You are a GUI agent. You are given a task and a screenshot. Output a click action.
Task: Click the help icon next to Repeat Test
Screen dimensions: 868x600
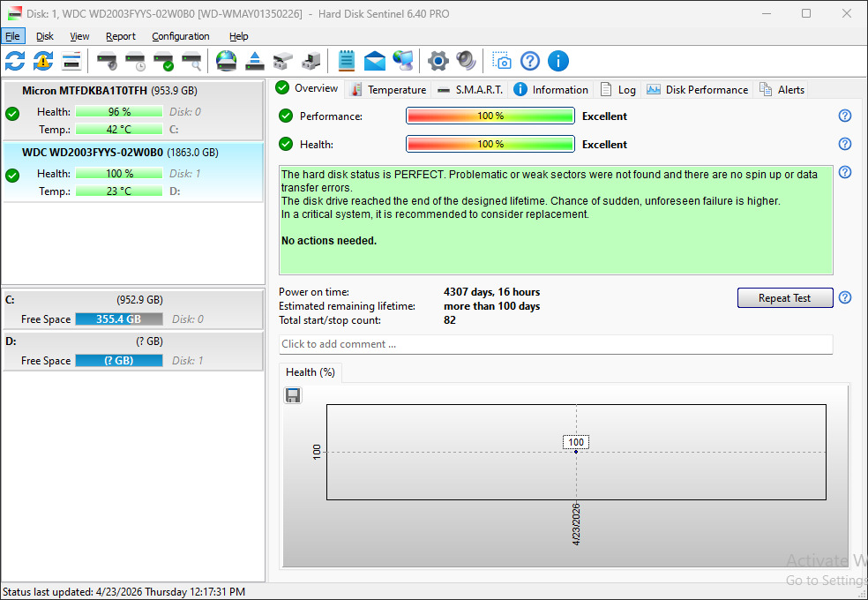pos(845,297)
